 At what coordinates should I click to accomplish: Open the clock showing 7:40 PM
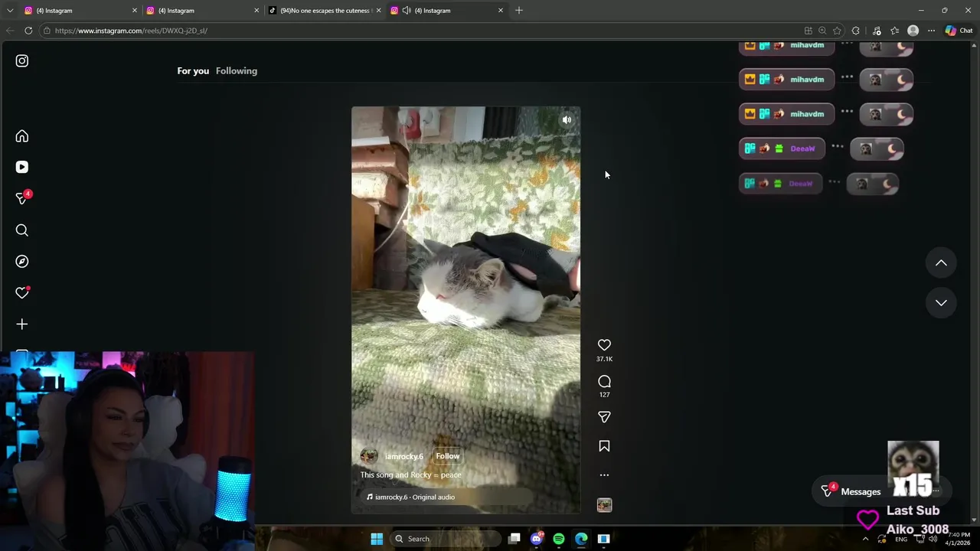point(959,539)
